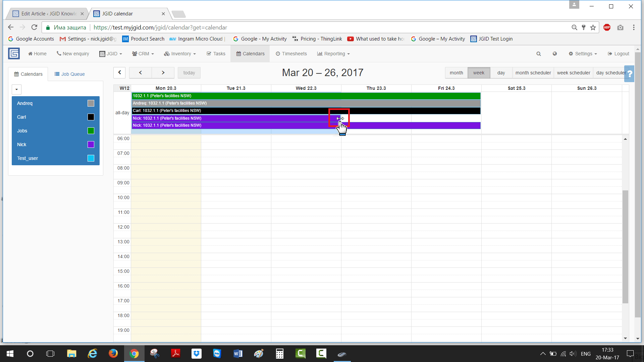Open the Timesheets menu item
This screenshot has height=362, width=644.
[291, 54]
